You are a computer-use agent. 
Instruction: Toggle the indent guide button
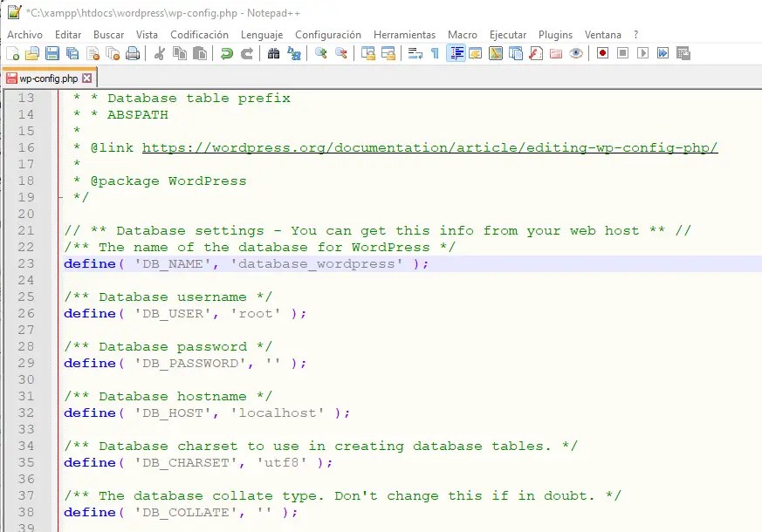[x=456, y=53]
